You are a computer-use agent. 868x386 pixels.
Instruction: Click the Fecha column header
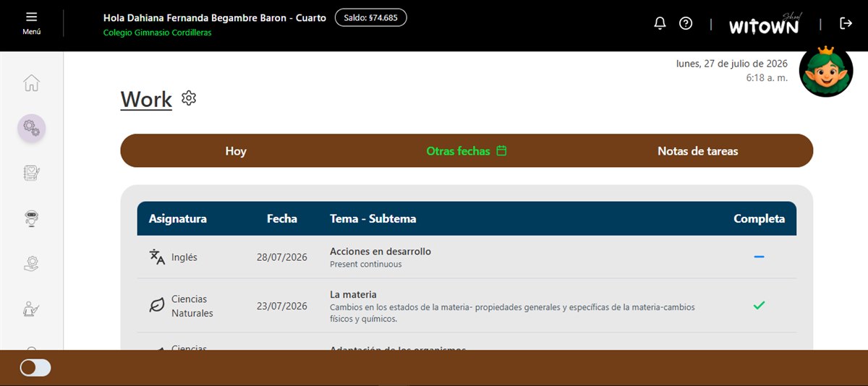(282, 218)
